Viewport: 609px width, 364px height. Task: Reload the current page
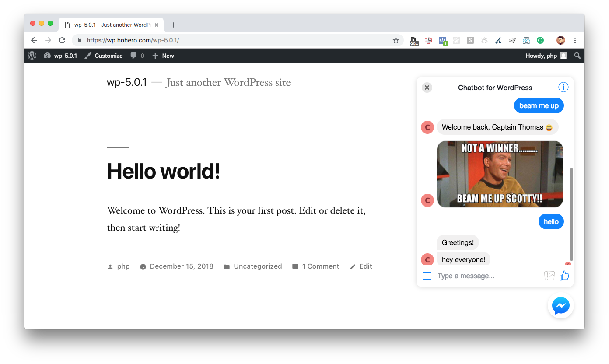coord(62,40)
